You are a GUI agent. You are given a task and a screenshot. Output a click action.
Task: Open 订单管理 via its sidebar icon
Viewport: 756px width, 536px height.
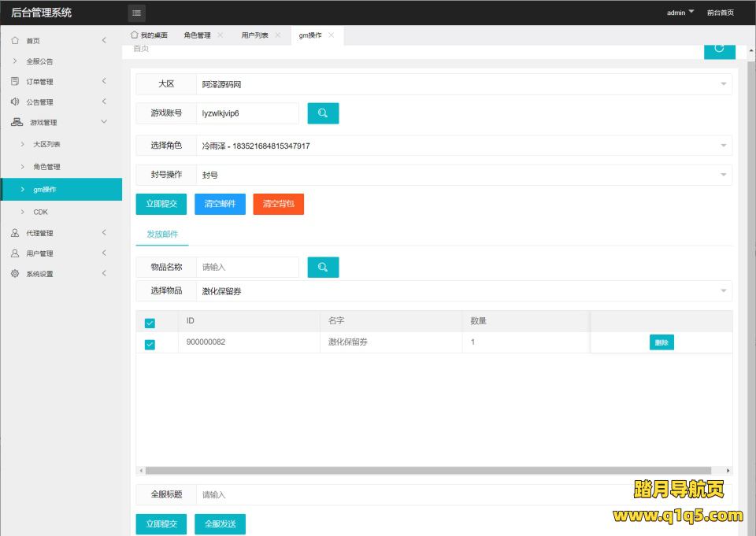[15, 82]
